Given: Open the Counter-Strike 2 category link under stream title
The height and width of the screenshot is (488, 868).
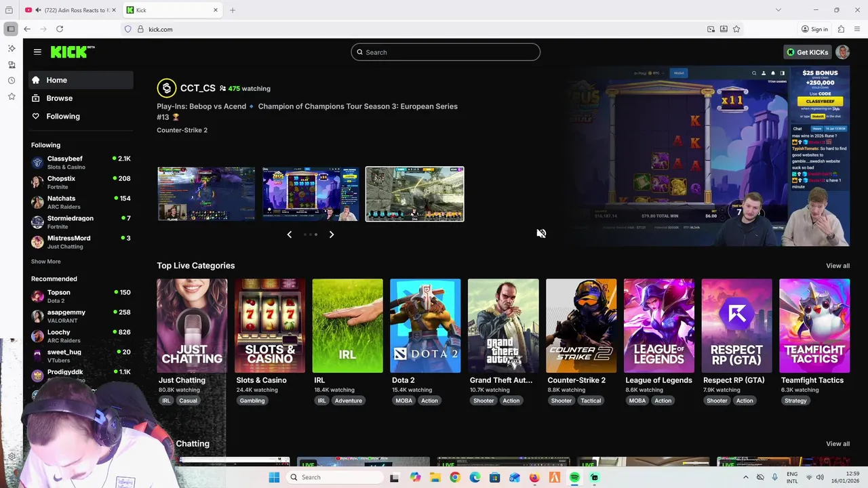Looking at the screenshot, I should click(x=182, y=130).
